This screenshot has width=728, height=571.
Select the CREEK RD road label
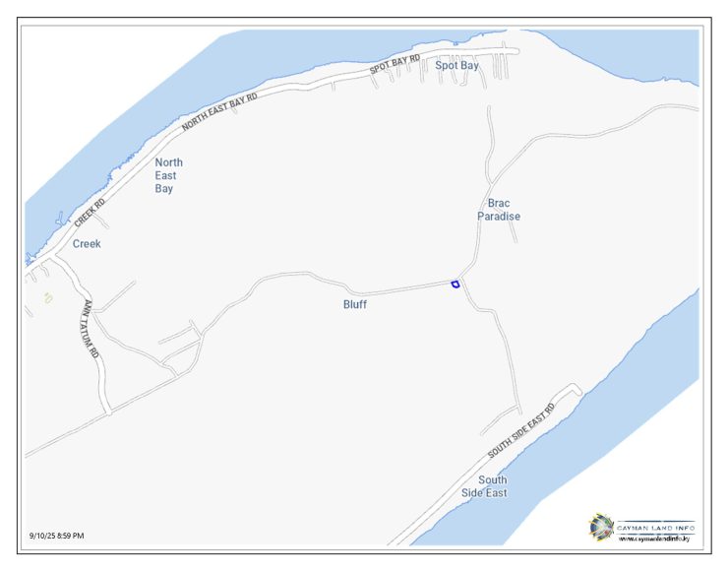click(90, 213)
